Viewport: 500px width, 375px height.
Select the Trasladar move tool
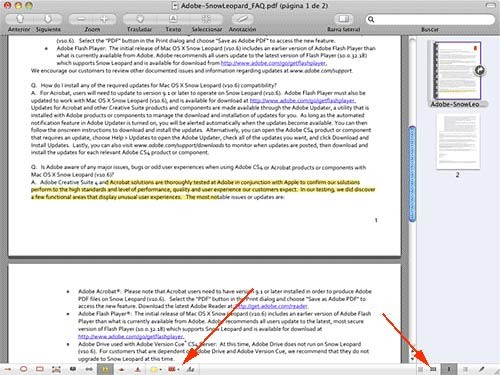pyautogui.click(x=140, y=19)
